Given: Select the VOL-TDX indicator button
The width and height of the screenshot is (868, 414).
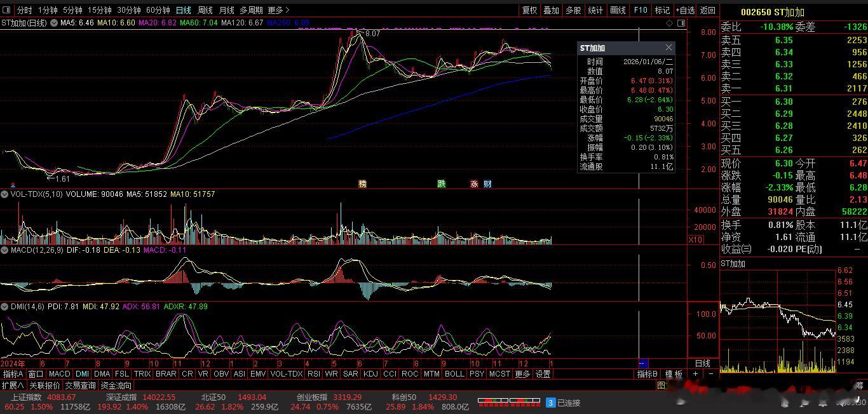Looking at the screenshot, I should coord(287,374).
